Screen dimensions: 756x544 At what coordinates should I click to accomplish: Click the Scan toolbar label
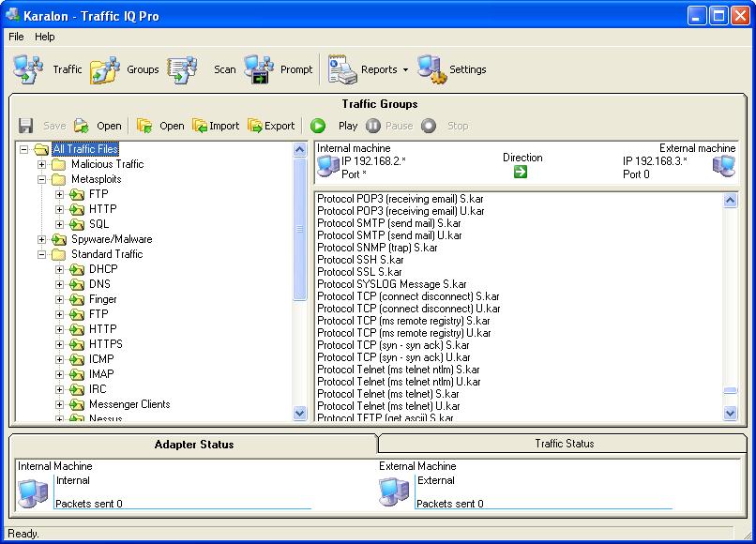tap(225, 69)
